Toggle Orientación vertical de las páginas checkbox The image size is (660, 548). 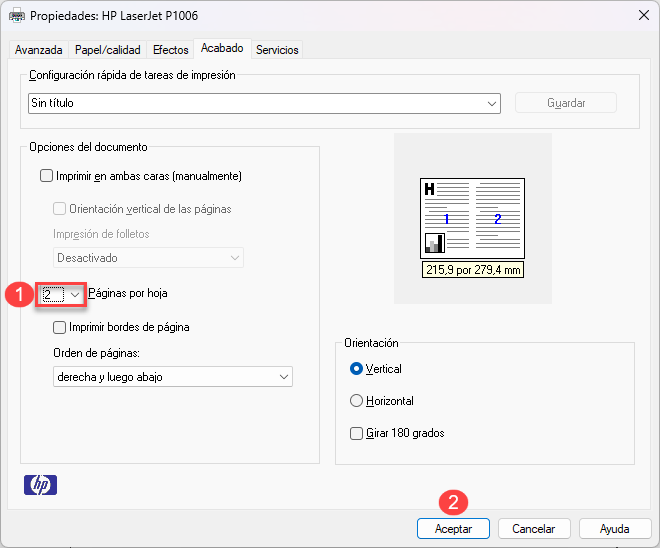59,208
